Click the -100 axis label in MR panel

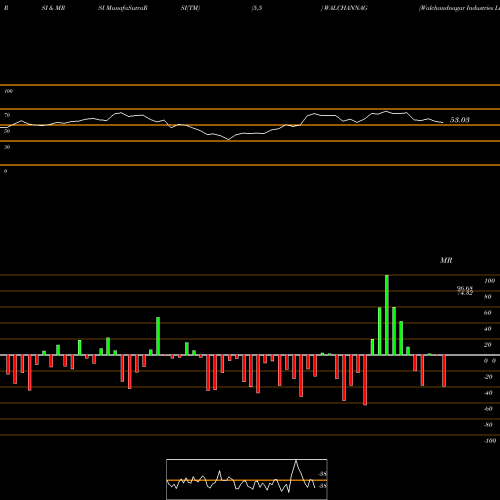click(490, 441)
